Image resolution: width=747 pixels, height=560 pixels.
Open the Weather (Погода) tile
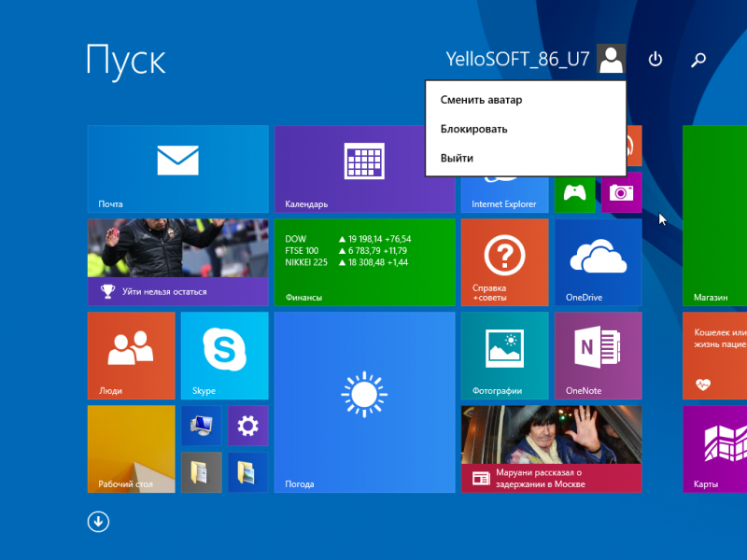point(364,402)
